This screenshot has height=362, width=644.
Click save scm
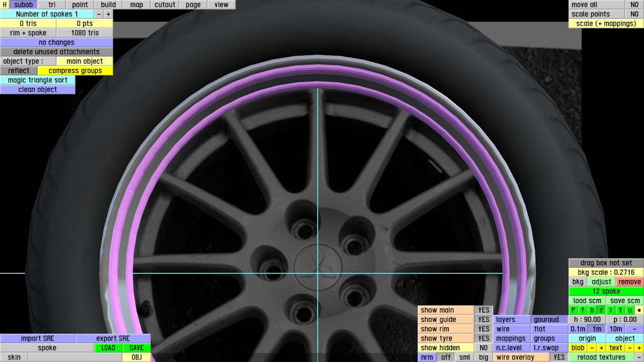point(625,301)
